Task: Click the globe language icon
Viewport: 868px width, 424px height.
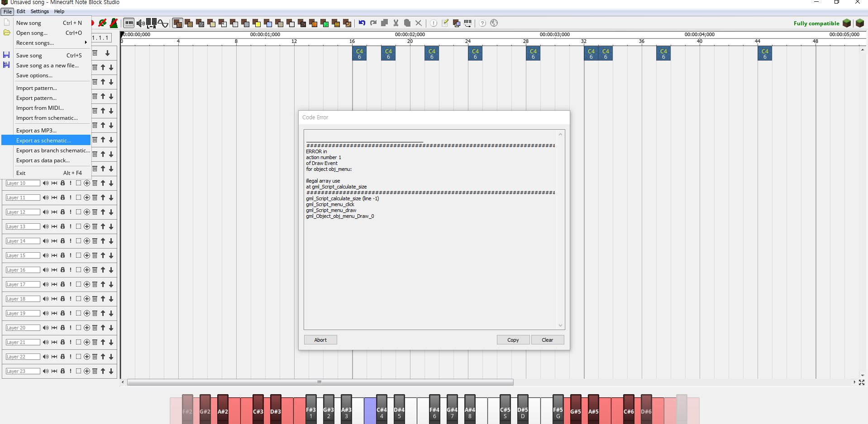Action: [x=494, y=23]
